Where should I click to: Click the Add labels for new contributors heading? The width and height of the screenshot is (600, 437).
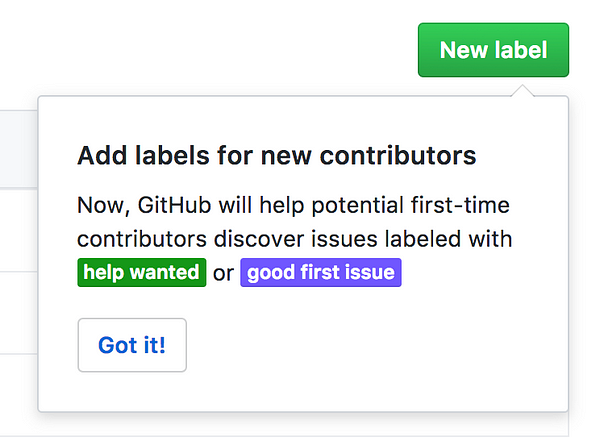[x=276, y=156]
